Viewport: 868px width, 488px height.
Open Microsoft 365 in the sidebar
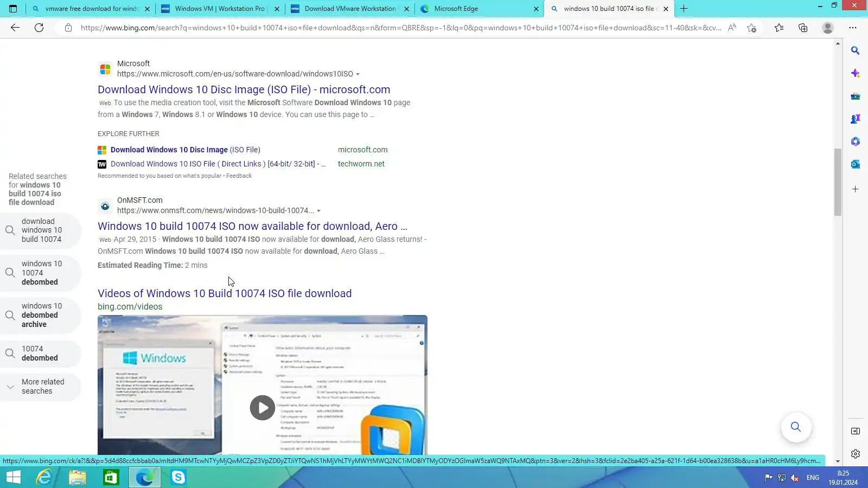pyautogui.click(x=856, y=142)
